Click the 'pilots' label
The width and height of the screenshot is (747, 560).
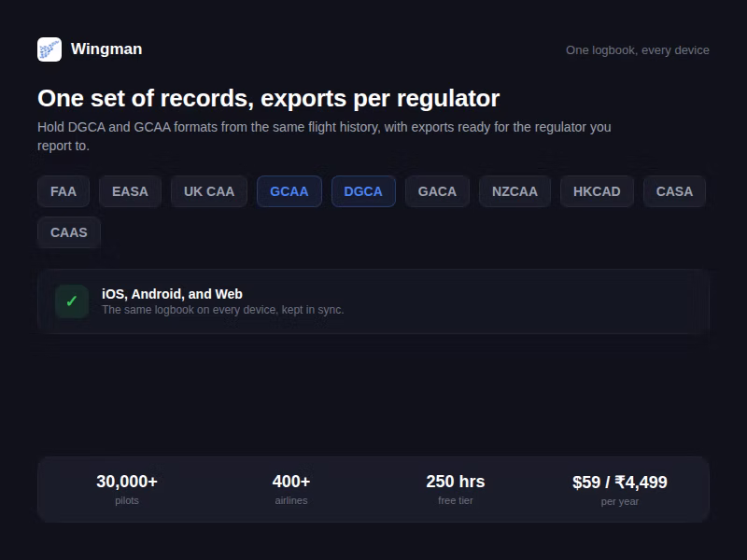(127, 500)
